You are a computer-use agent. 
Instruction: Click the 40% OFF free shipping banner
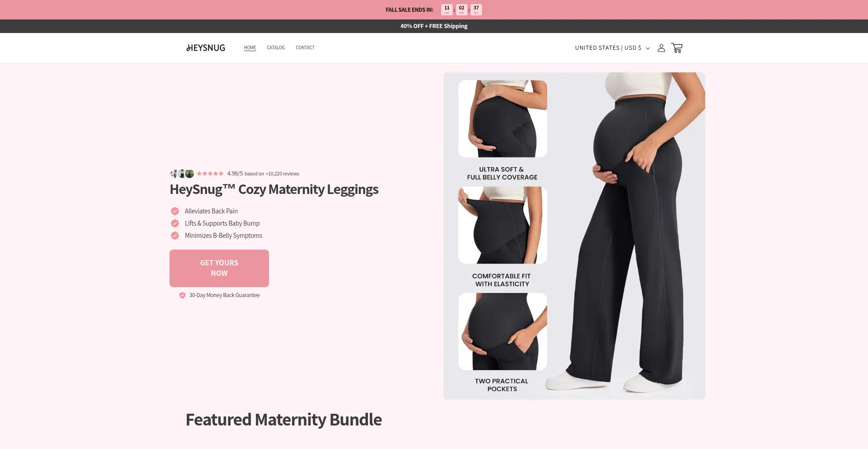click(434, 26)
